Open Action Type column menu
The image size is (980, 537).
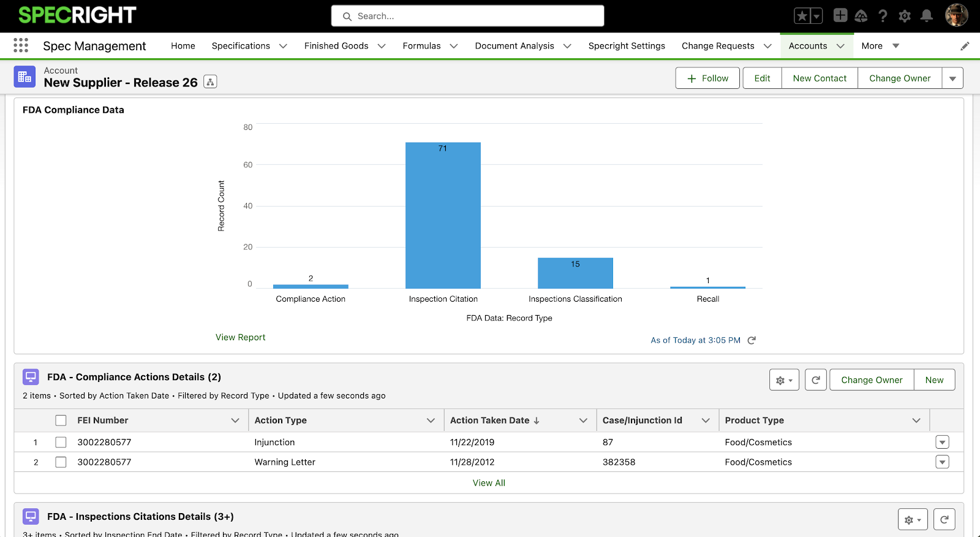pos(431,421)
